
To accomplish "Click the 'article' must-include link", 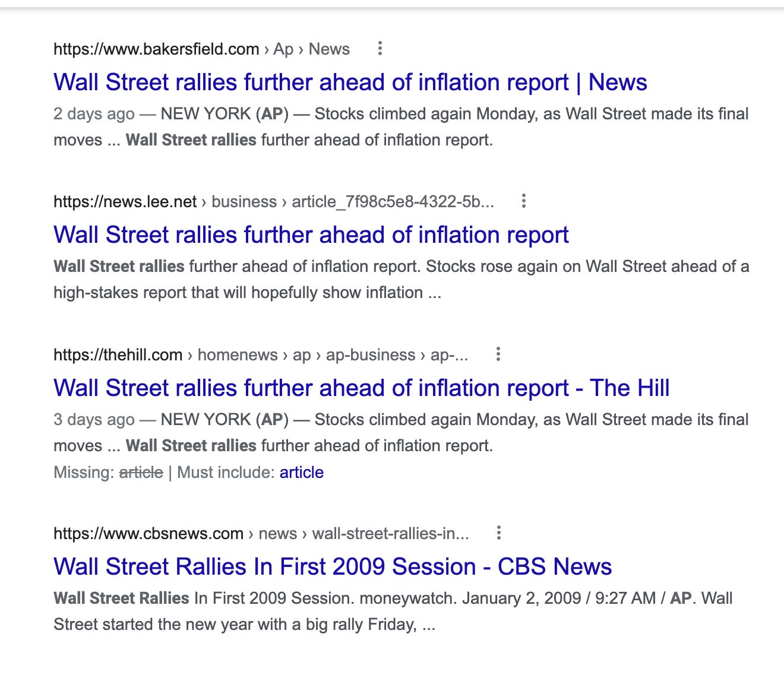I will 302,473.
